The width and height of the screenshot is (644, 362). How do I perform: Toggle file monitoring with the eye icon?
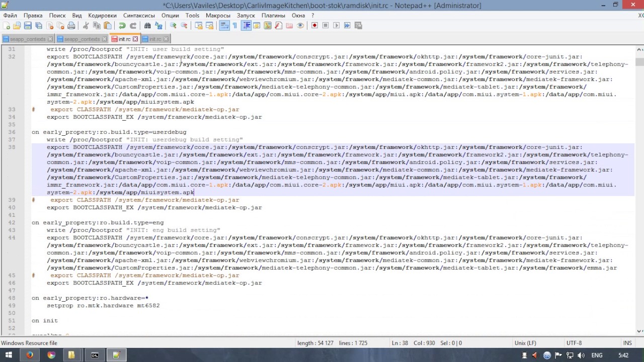300,26
